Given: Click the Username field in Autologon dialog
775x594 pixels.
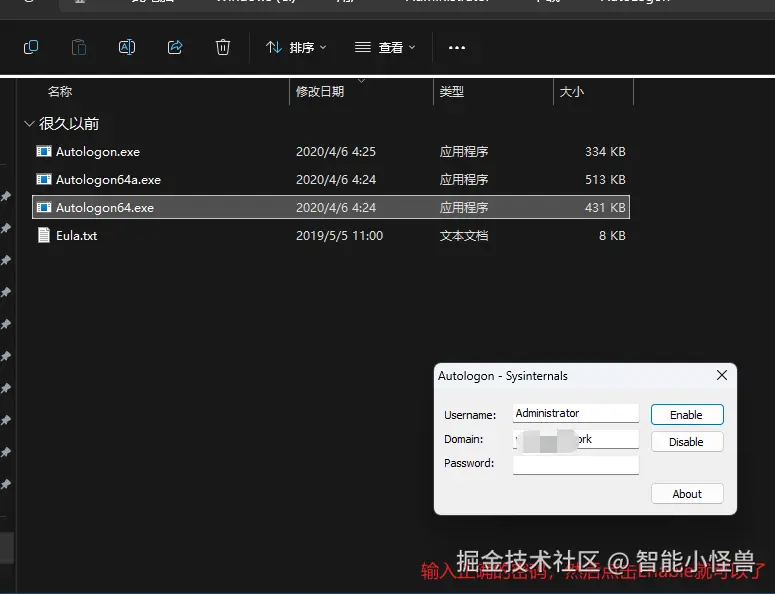Looking at the screenshot, I should (576, 414).
